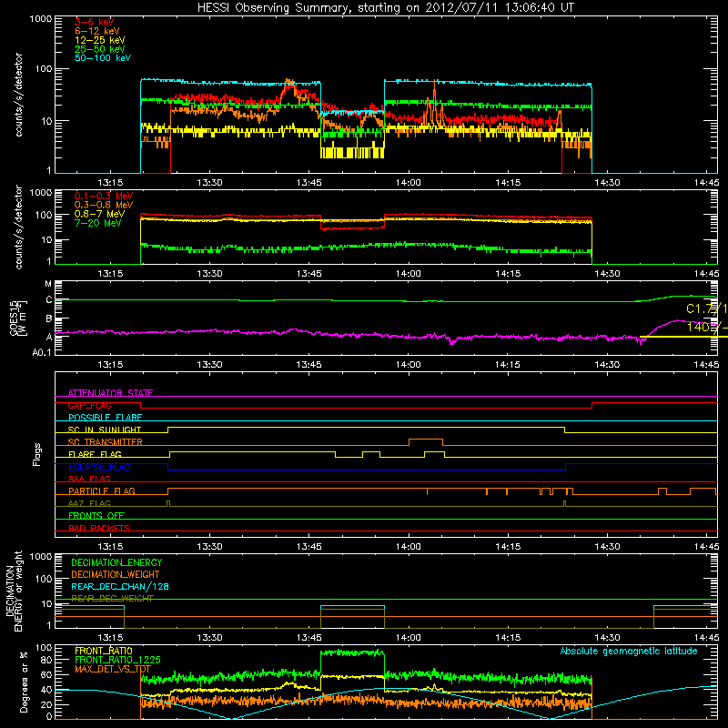Viewport: 728px width, 728px height.
Task: Click the 13:15 tick under the keV panel
Action: coord(110,183)
